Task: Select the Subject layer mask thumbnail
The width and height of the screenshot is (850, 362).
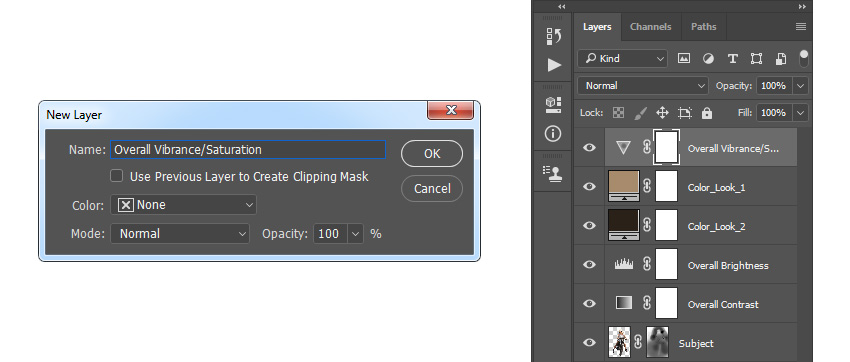Action: [658, 342]
